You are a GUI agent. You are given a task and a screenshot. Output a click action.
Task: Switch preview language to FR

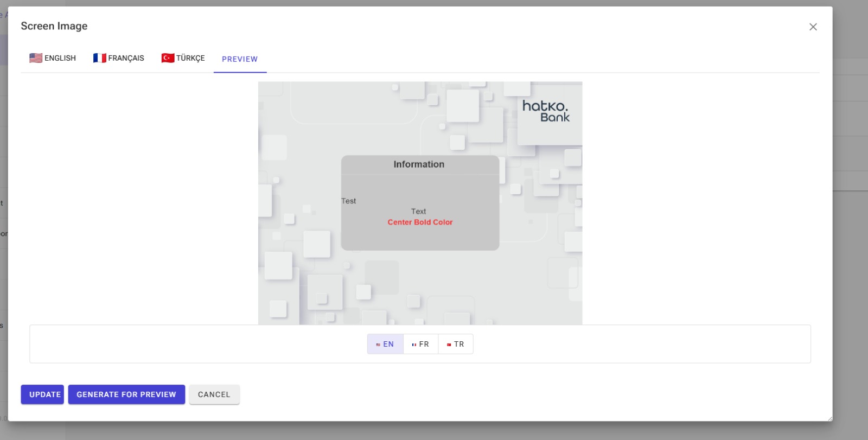pyautogui.click(x=420, y=344)
